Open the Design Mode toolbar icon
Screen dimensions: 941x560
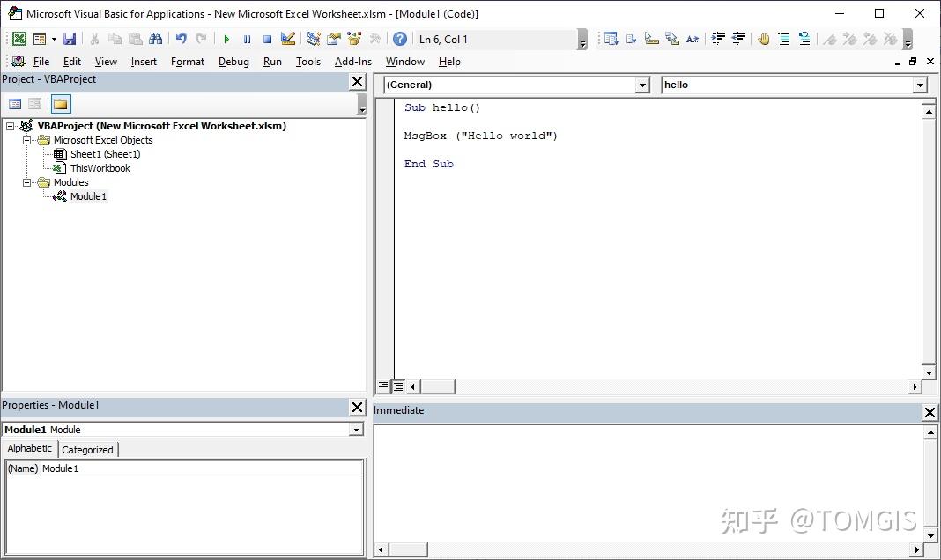tap(285, 39)
